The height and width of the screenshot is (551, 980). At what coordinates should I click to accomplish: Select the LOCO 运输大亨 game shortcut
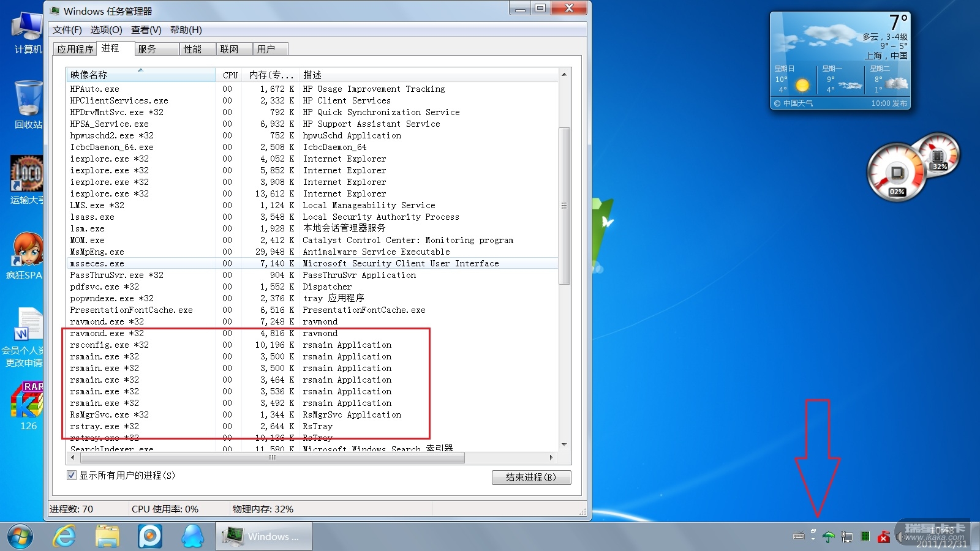pos(27,180)
